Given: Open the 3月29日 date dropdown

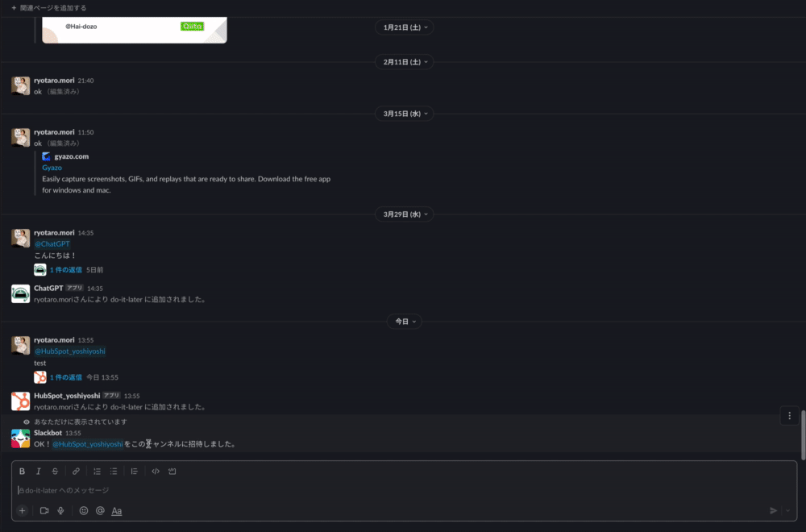Looking at the screenshot, I should coord(404,214).
